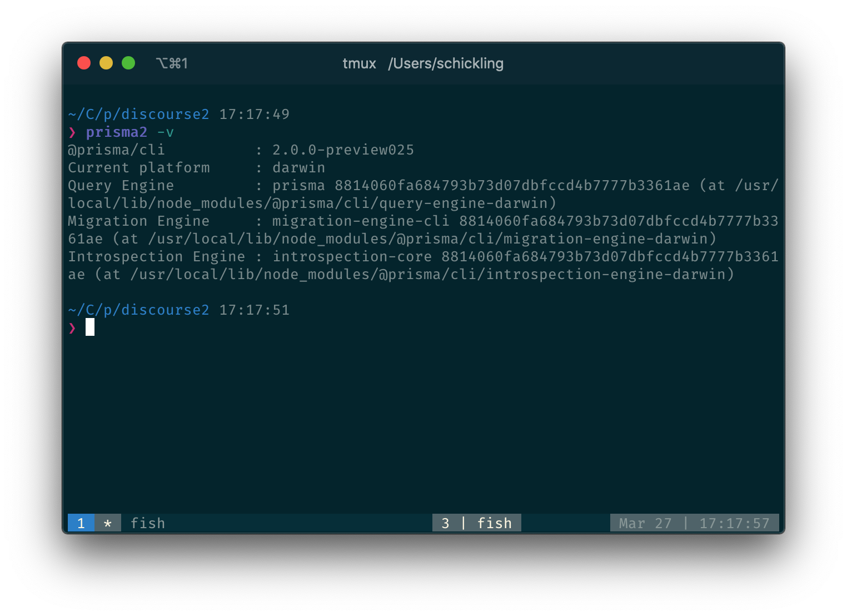Click the 'Introspection Engine' label
Image resolution: width=847 pixels, height=616 pixels.
click(157, 257)
